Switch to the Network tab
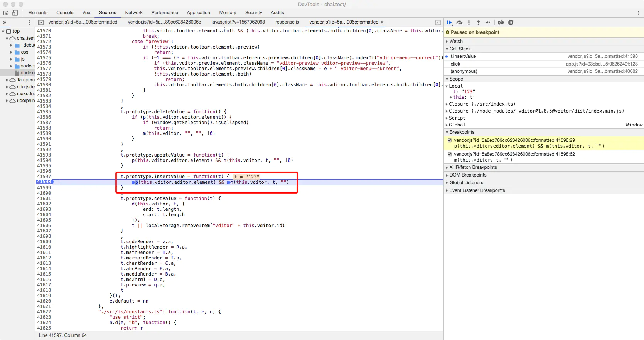Screen dimensions: 644x340 point(134,13)
